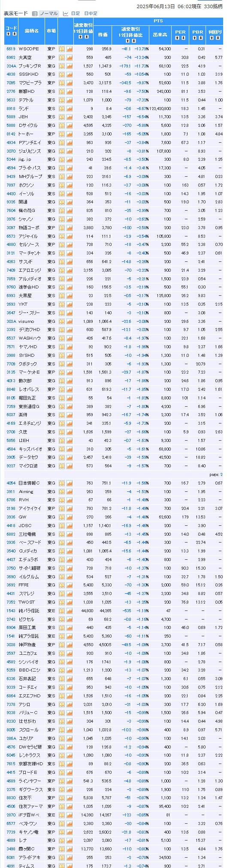The width and height of the screenshot is (227, 868).
Task: Select change value -13.79%
Action: click(141, 49)
